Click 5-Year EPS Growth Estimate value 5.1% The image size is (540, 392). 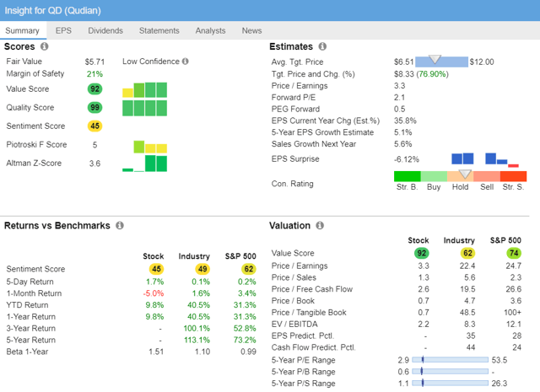coord(403,132)
